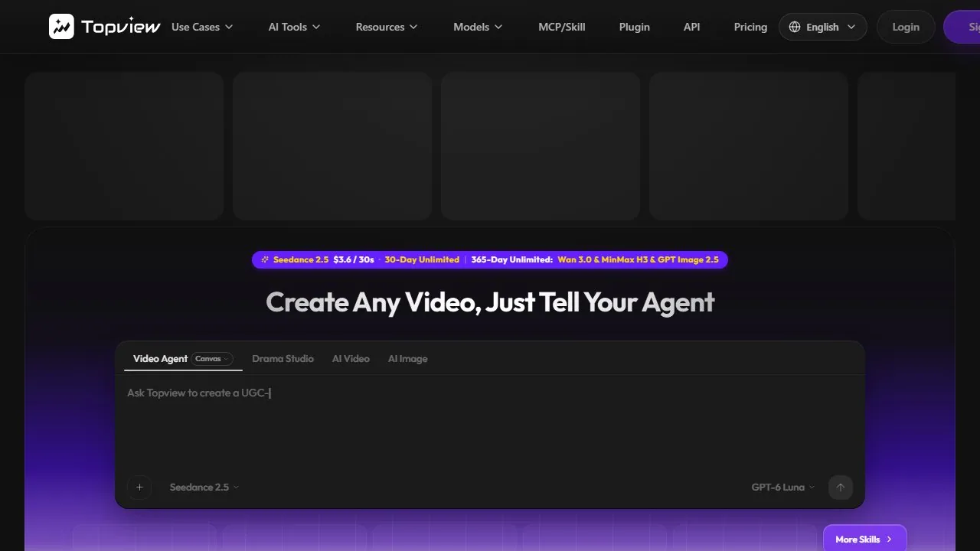The width and height of the screenshot is (980, 551).
Task: Switch to Drama Studio tab
Action: (x=283, y=359)
